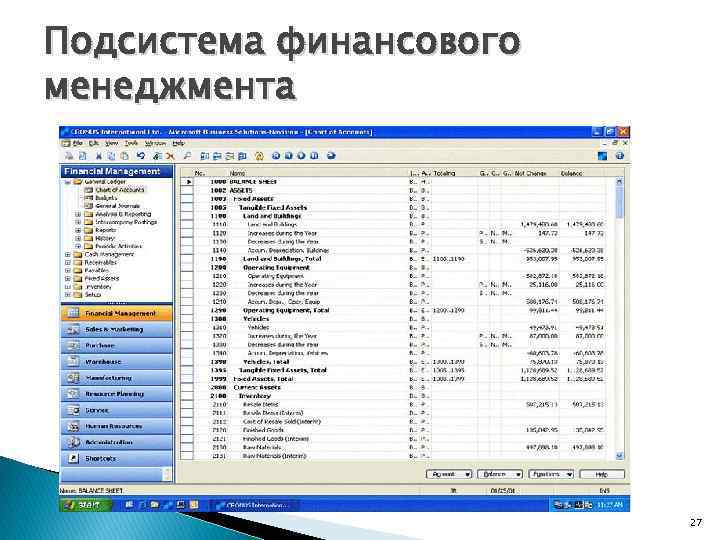Select the Land and Buildings, Total row
720x540 pixels.
(x=393, y=259)
